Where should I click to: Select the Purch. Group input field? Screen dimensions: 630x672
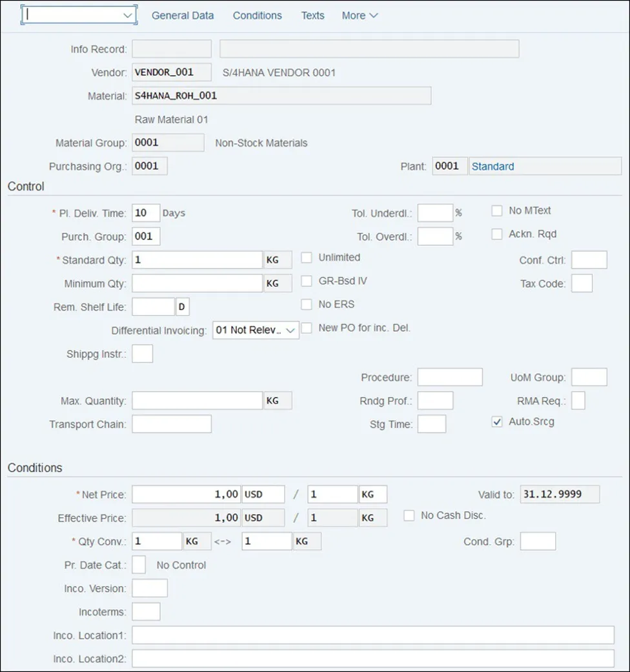[x=146, y=236]
